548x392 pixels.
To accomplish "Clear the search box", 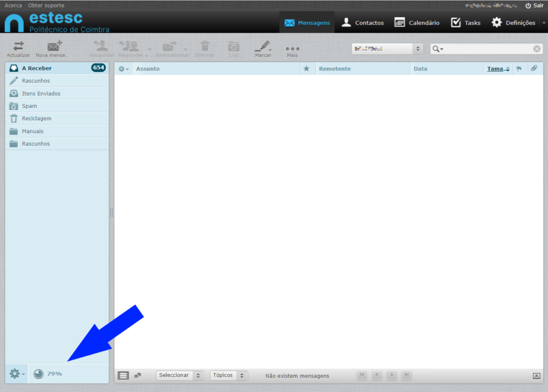I will click(x=537, y=49).
